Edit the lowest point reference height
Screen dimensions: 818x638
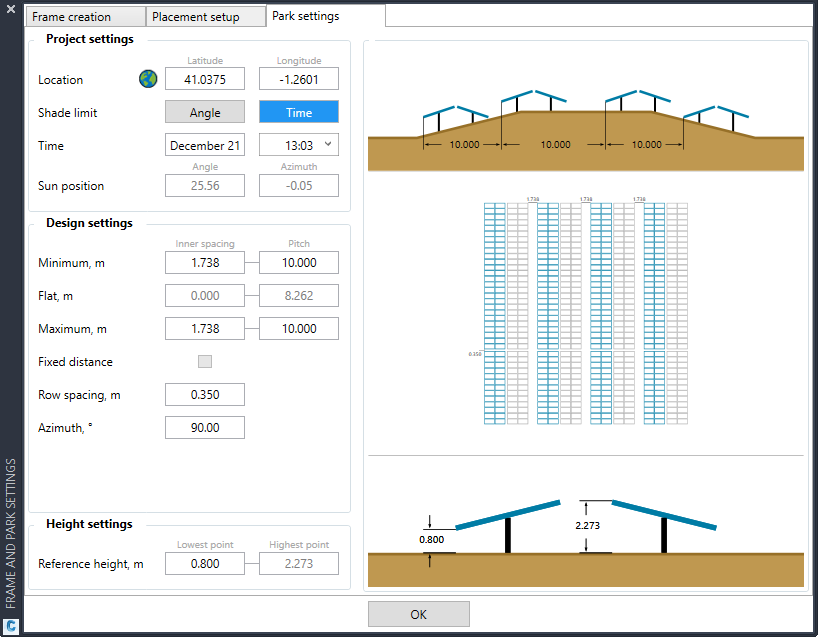click(204, 563)
